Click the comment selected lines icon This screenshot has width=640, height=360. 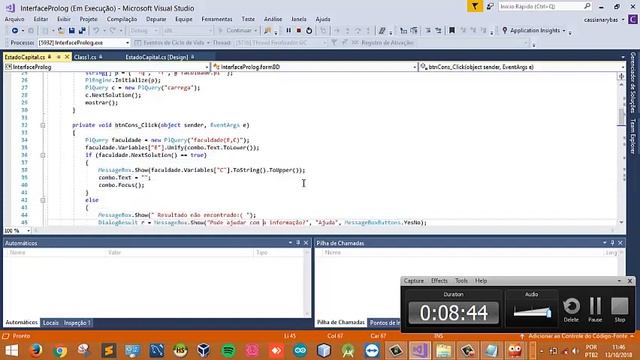(x=428, y=31)
